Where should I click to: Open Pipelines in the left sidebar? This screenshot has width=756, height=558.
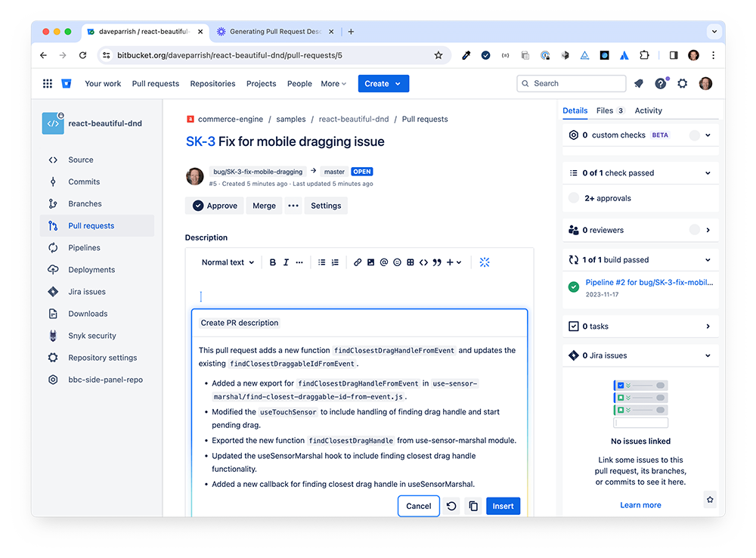tap(84, 248)
